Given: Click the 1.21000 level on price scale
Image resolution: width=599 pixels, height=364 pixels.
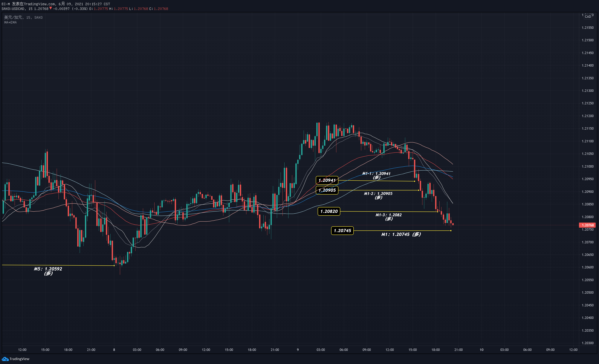Looking at the screenshot, I should [x=588, y=166].
